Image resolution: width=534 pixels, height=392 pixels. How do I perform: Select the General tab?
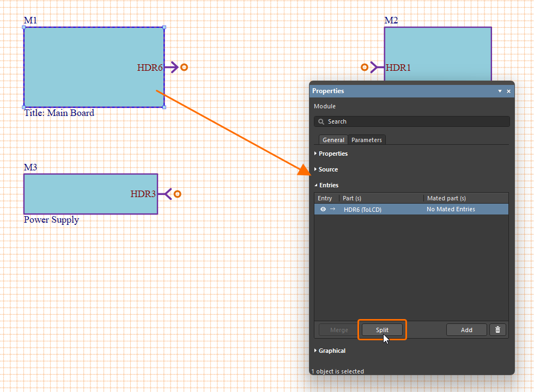tap(333, 139)
